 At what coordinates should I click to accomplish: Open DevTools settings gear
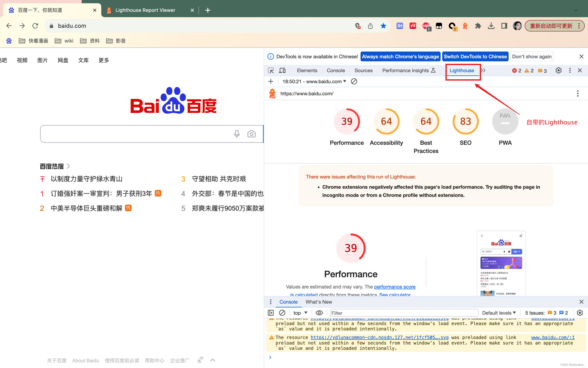click(x=559, y=71)
